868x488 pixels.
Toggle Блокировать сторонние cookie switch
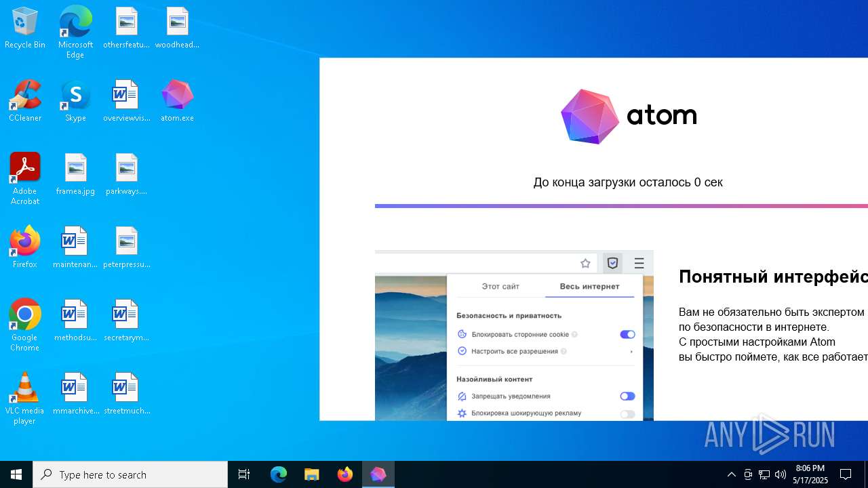click(627, 334)
